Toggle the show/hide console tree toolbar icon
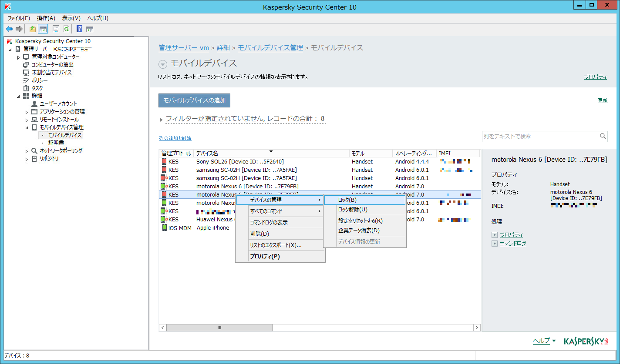This screenshot has height=364, width=620. (x=43, y=29)
